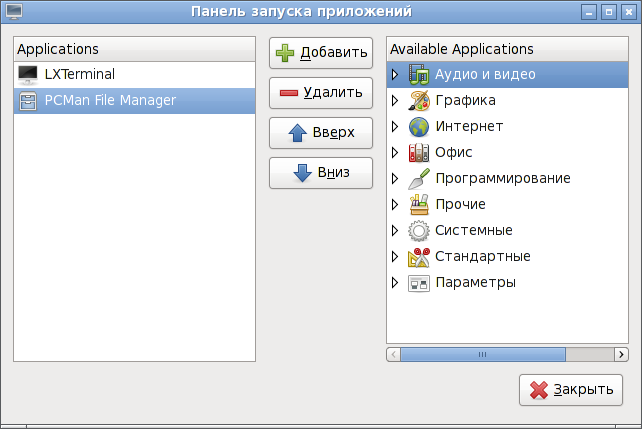Expand the Графика category
This screenshot has width=642, height=429.
(395, 101)
